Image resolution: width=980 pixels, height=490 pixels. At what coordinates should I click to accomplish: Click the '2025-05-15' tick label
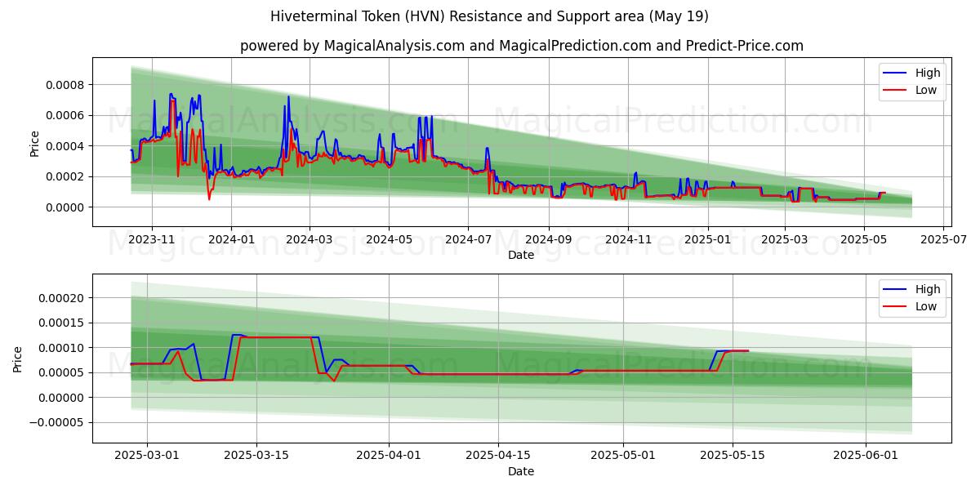[x=733, y=456]
